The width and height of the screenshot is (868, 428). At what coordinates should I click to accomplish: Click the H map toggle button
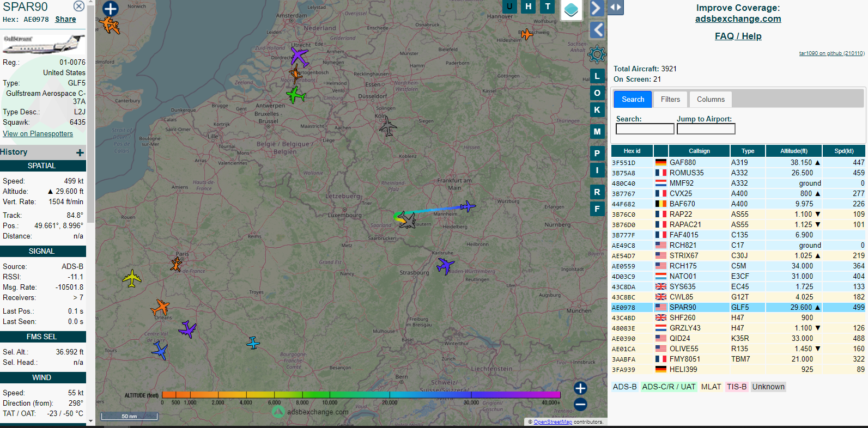[529, 7]
